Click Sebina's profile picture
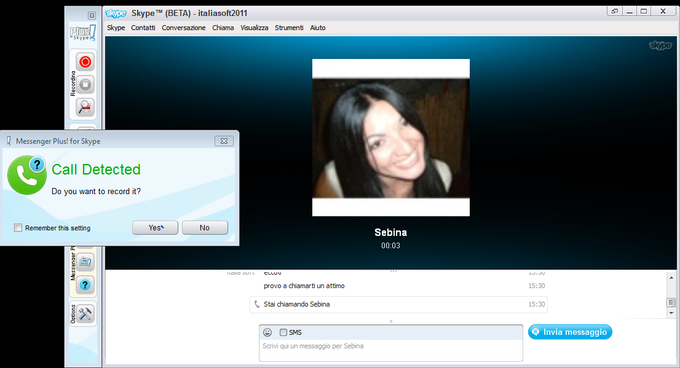 (x=391, y=137)
